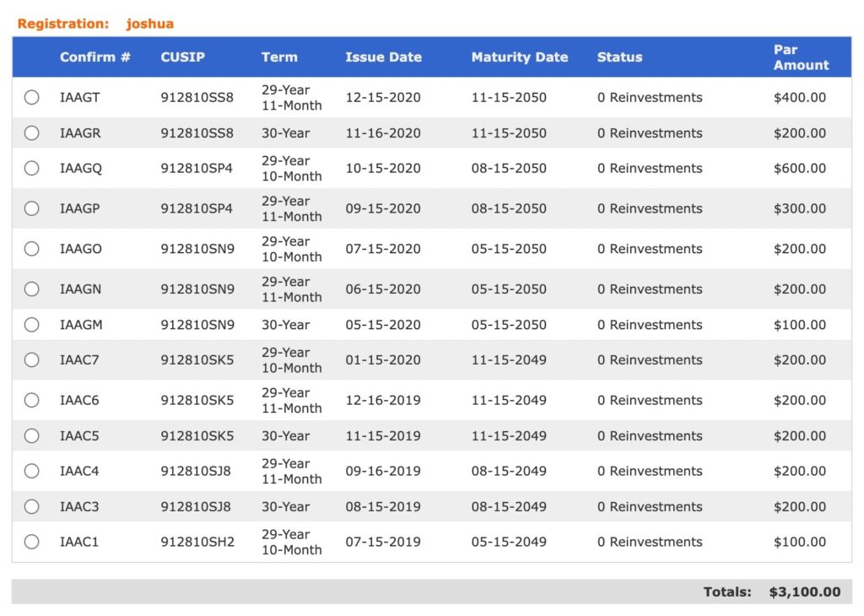The width and height of the screenshot is (864, 616).
Task: Select radio button for confirm IAAGP
Action: pyautogui.click(x=31, y=208)
